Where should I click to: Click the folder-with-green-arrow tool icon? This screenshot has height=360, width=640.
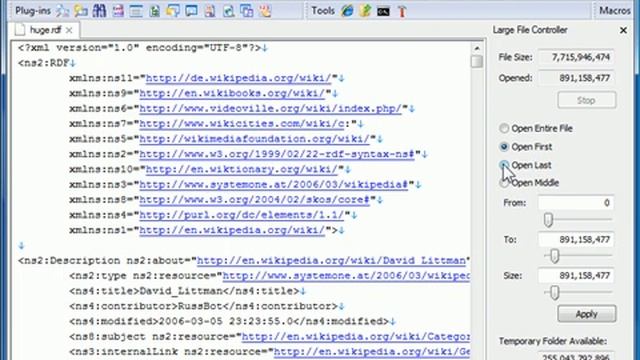coord(365,11)
